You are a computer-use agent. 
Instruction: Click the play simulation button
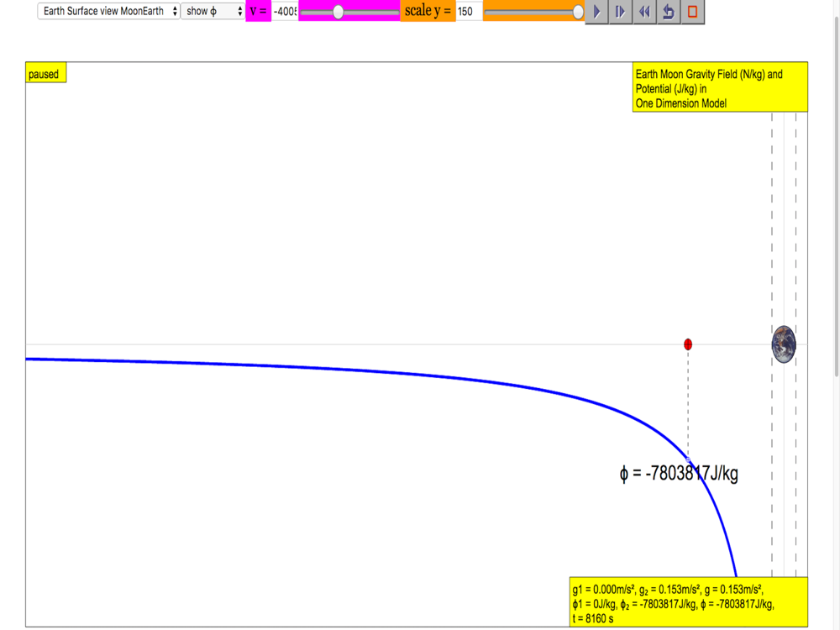tap(596, 11)
